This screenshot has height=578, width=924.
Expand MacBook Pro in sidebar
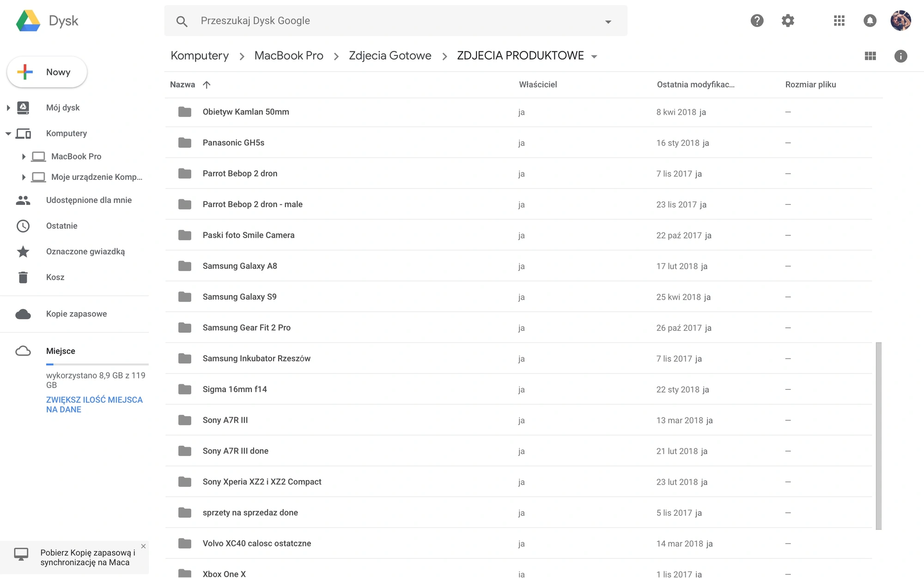pyautogui.click(x=24, y=156)
